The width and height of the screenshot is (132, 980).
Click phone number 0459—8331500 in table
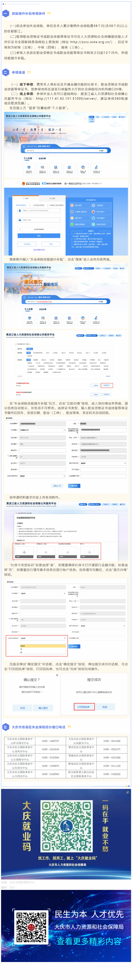pos(112,757)
